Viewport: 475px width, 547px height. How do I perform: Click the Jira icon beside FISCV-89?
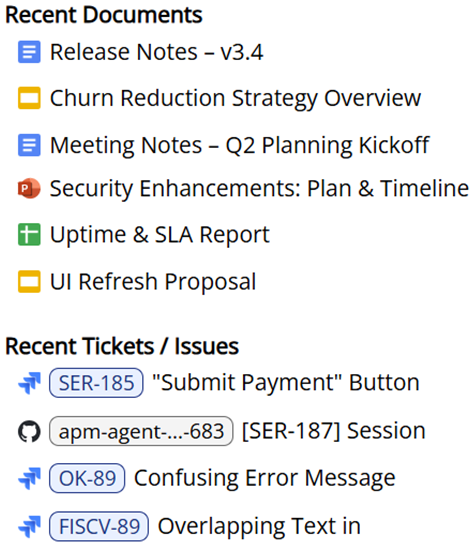point(29,526)
